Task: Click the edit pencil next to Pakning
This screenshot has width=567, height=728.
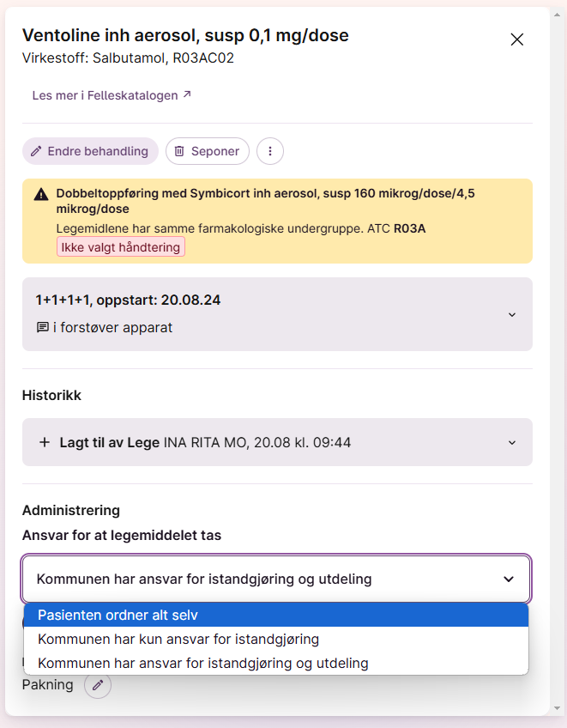Action: click(x=98, y=685)
